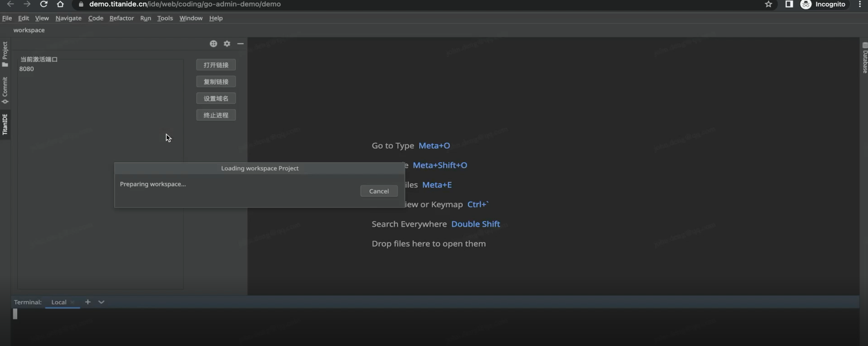
Task: Click the 打开链接 button
Action: [x=216, y=65]
